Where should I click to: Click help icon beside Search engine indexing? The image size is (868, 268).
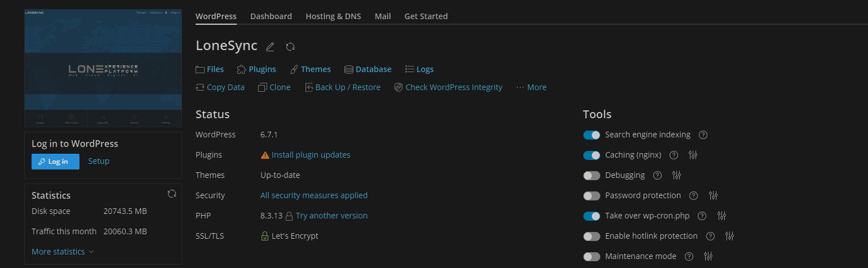tap(703, 135)
